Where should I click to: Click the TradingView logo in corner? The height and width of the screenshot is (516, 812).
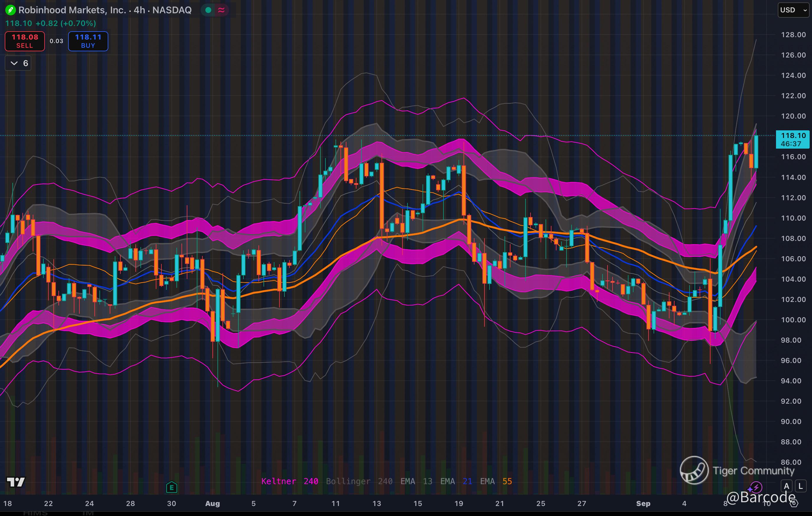tap(16, 482)
